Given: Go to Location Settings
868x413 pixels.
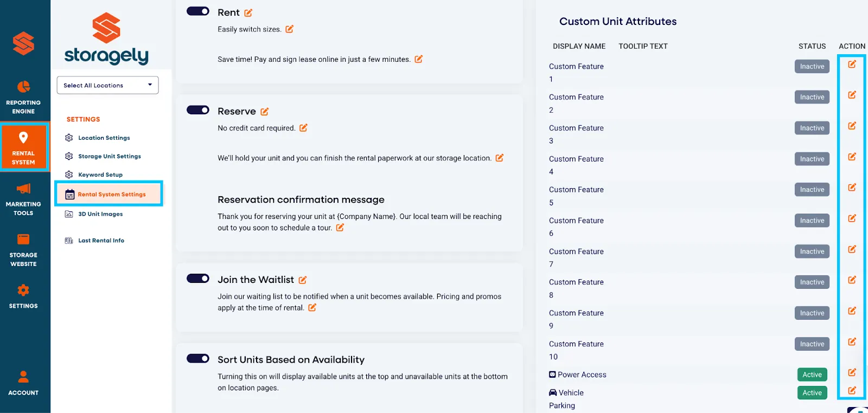Looking at the screenshot, I should 98,138.
